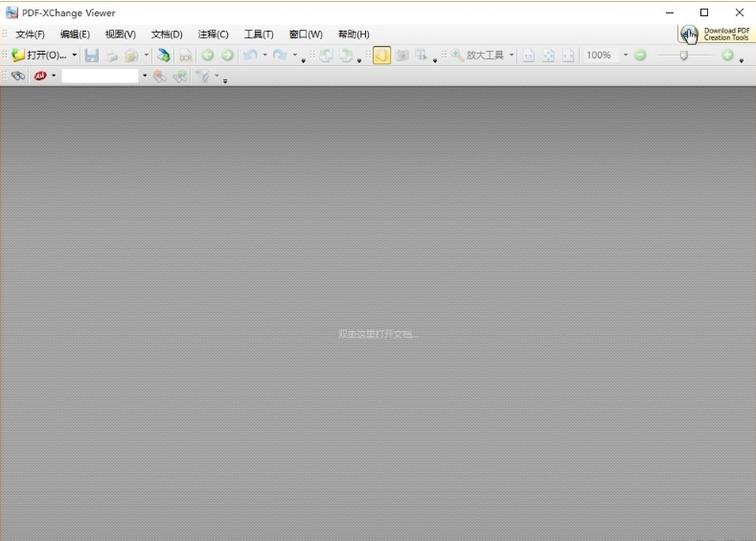Expand the Find options dropdown arrow
756x541 pixels.
point(54,76)
